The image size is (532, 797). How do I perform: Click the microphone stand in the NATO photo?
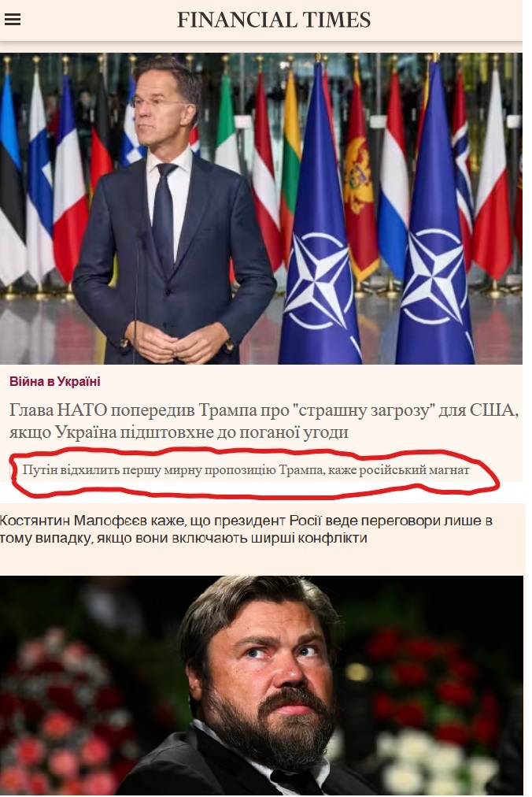136,295
